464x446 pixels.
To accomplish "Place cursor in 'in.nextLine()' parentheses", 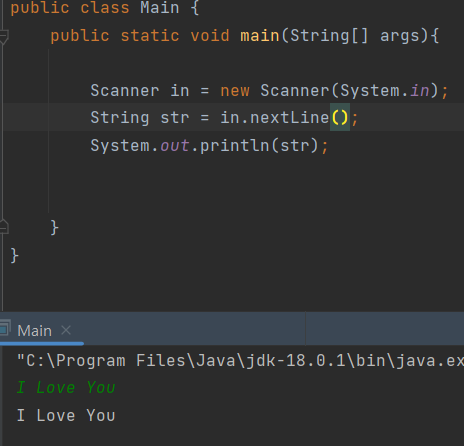I will point(340,117).
